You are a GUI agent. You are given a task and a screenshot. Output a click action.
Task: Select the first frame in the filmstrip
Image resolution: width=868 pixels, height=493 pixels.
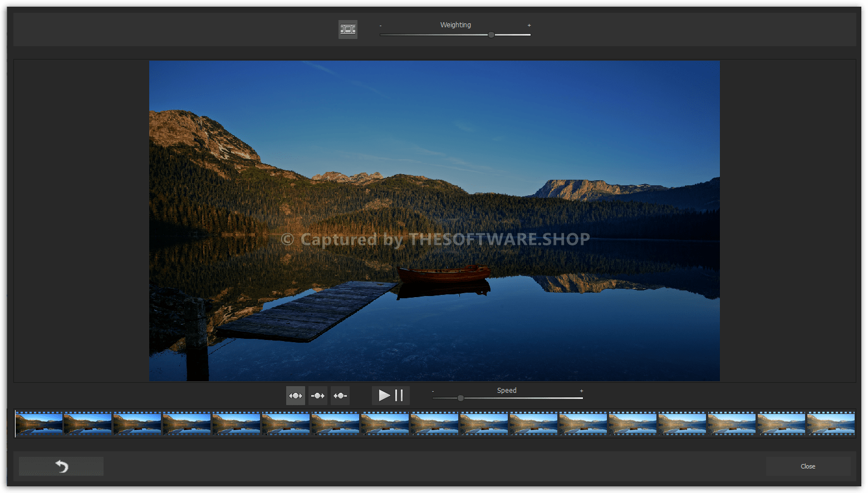point(39,424)
